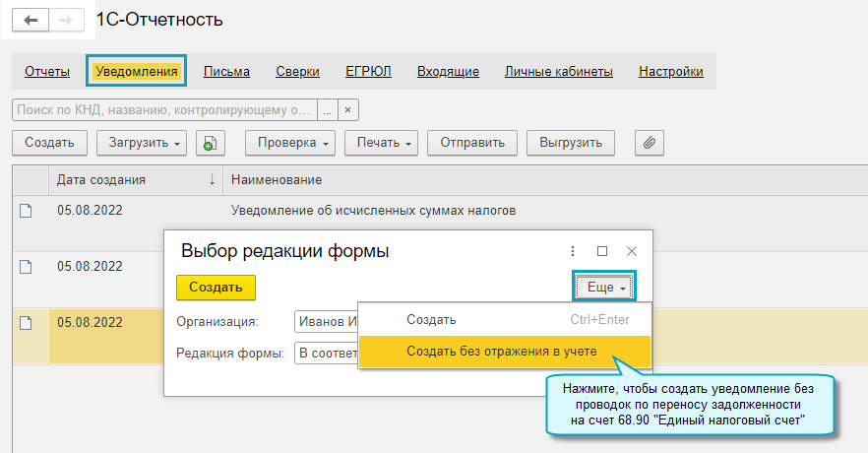Click the forward navigation arrow

click(65, 21)
